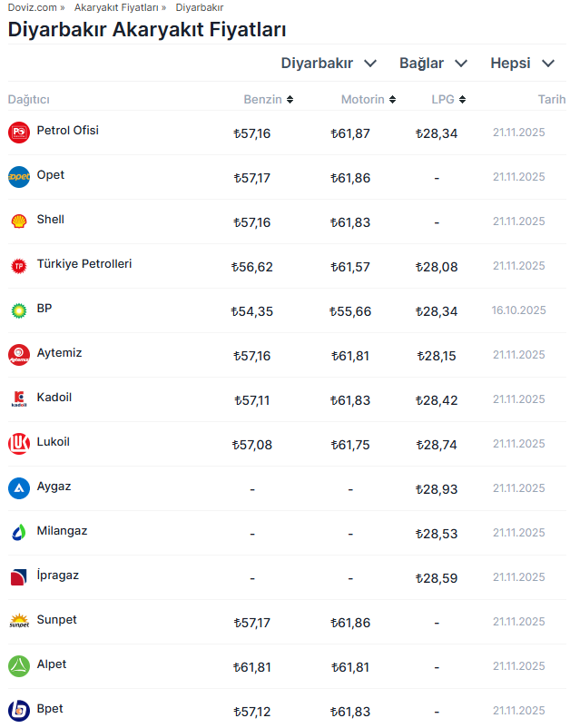Click the Shell logo icon
This screenshot has height=728, width=570.
(x=18, y=221)
